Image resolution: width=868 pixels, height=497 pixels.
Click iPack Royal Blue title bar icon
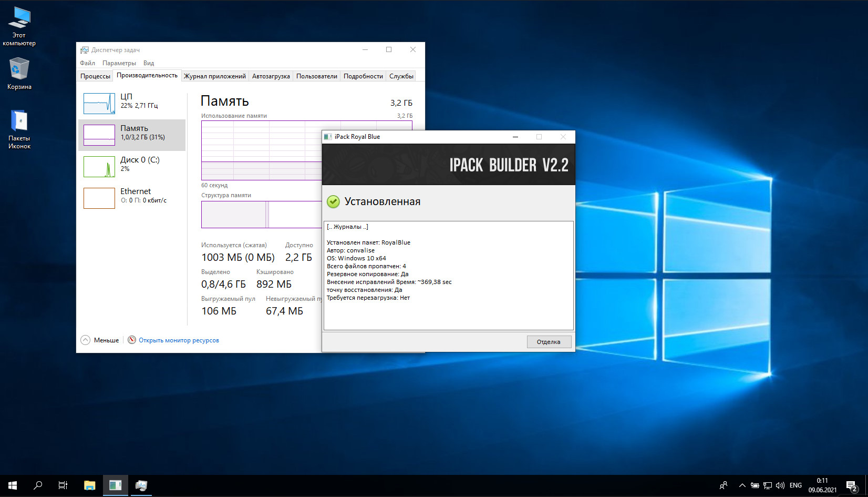[x=328, y=137]
